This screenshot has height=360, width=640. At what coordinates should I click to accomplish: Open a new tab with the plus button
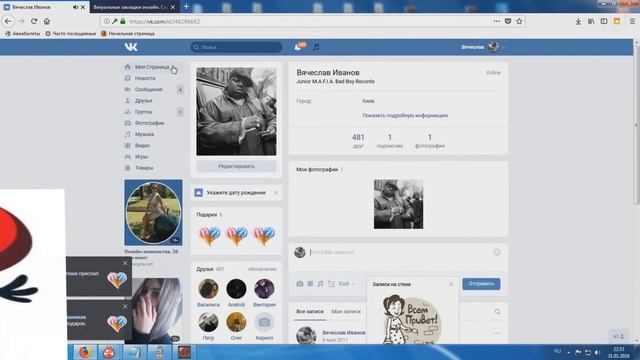(186, 7)
